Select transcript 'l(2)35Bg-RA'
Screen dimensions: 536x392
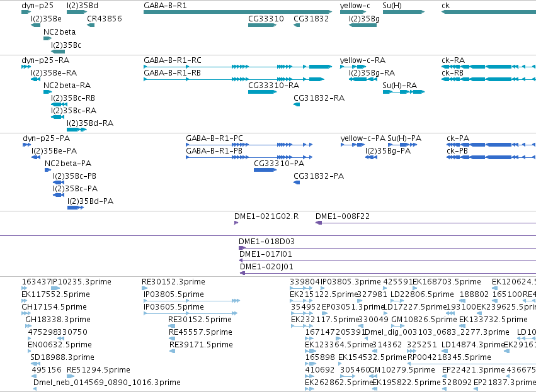tap(372, 73)
